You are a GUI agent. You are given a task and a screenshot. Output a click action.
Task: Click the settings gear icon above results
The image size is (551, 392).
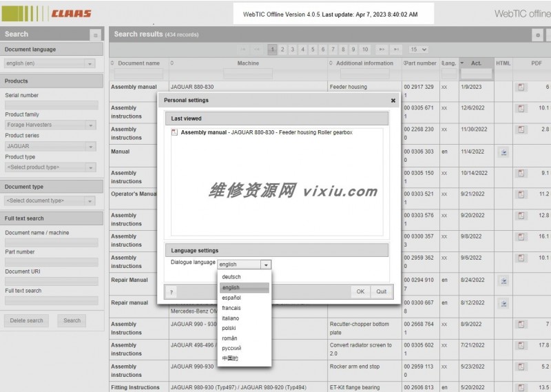tap(537, 34)
